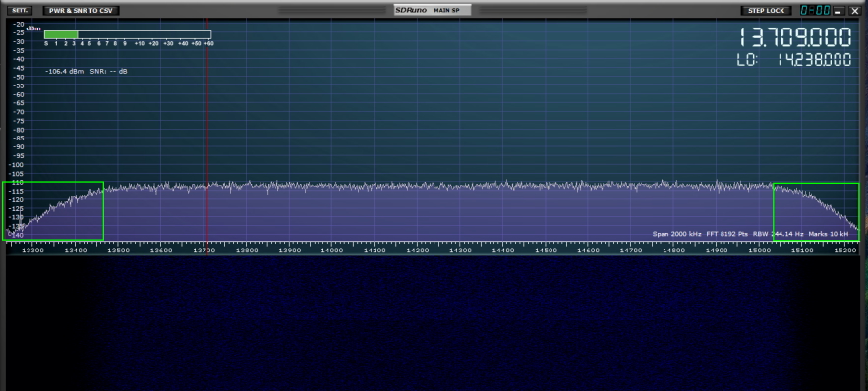This screenshot has width=868, height=391.
Task: Click the PWR & SNR TO CSV button
Action: pos(81,11)
